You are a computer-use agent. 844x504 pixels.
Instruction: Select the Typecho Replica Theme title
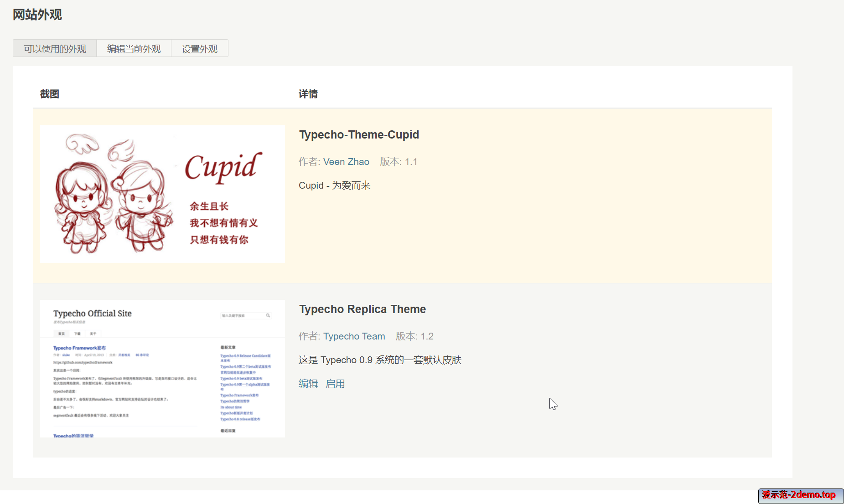(362, 309)
